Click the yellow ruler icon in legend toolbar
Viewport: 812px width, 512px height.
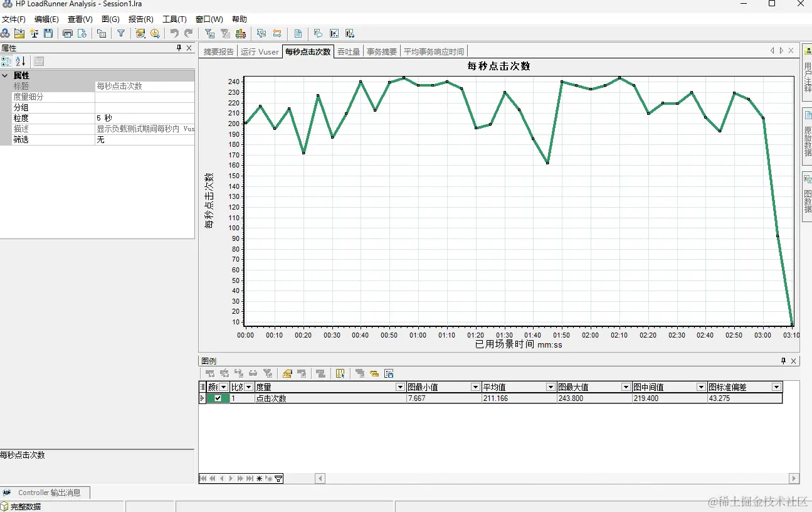374,373
